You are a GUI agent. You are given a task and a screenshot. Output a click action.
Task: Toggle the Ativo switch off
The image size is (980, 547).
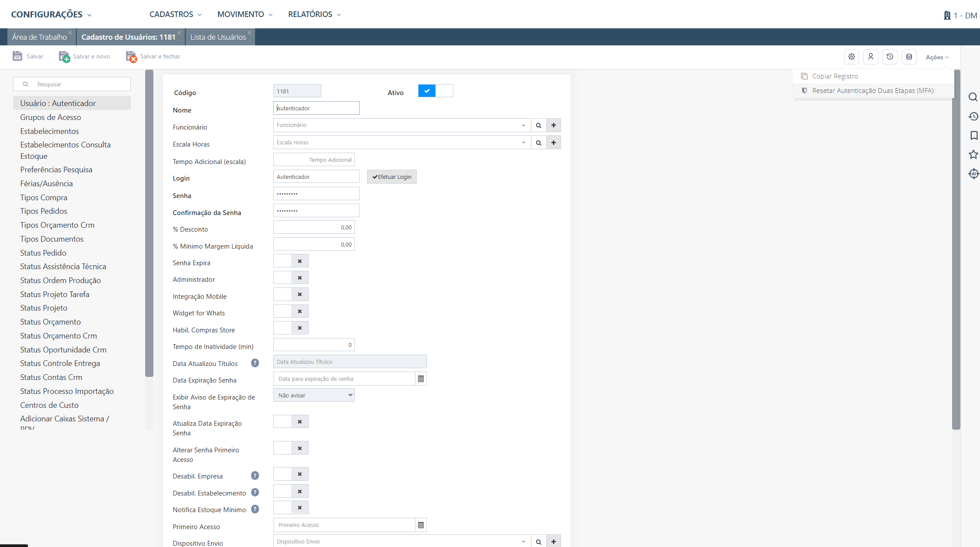click(x=436, y=91)
